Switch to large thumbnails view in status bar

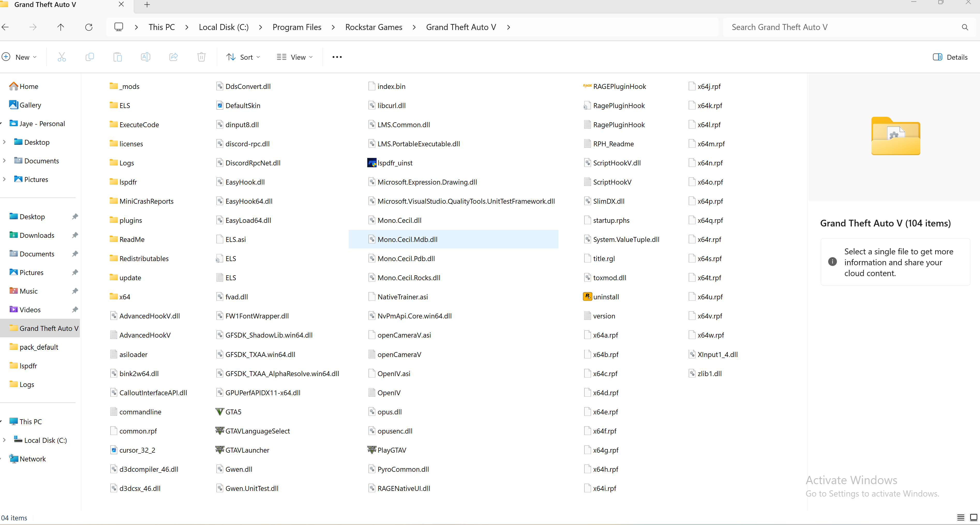pos(974,518)
